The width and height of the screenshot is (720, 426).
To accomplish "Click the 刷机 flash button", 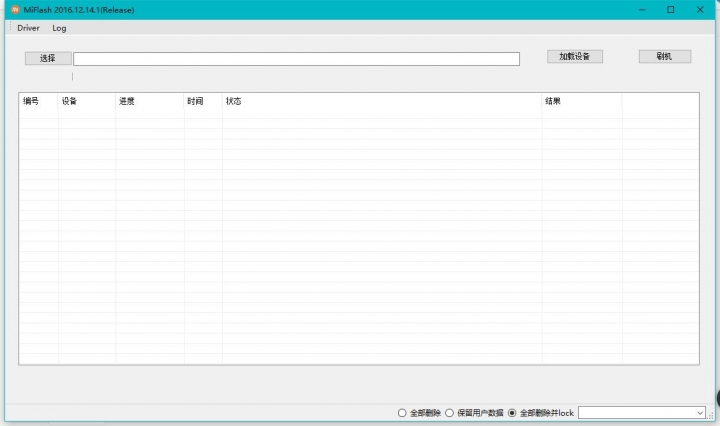I will pyautogui.click(x=664, y=56).
